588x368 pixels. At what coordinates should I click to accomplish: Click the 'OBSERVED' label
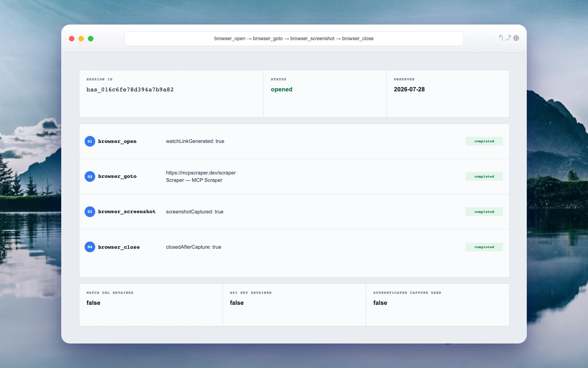pyautogui.click(x=404, y=79)
